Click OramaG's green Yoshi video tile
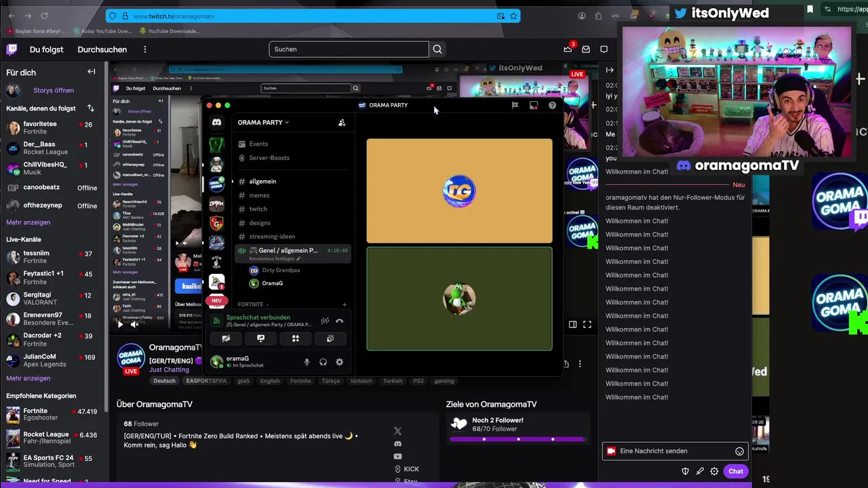 [459, 299]
